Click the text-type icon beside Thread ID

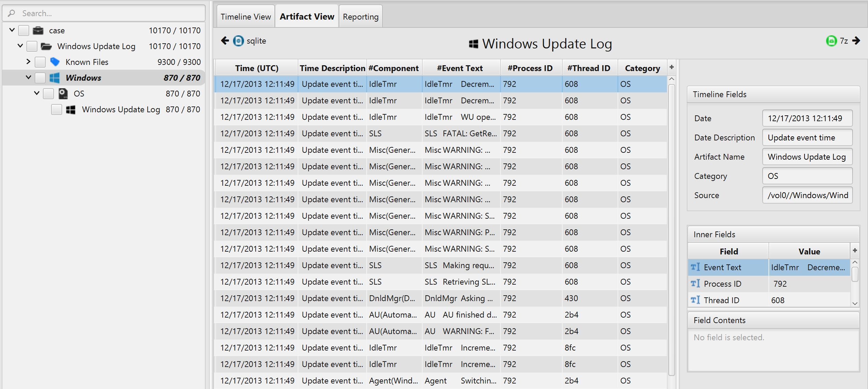click(x=695, y=300)
